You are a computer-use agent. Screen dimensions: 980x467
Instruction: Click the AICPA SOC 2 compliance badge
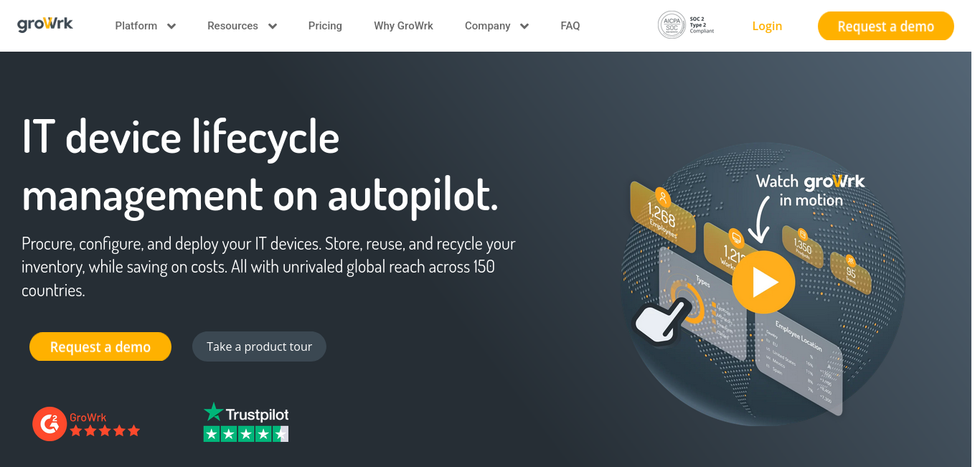point(686,25)
